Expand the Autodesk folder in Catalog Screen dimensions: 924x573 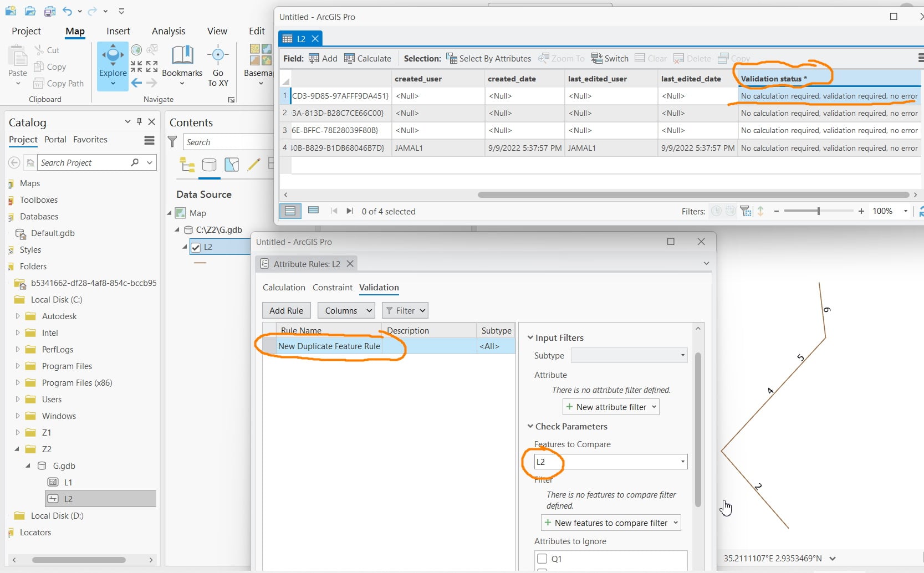click(x=17, y=316)
